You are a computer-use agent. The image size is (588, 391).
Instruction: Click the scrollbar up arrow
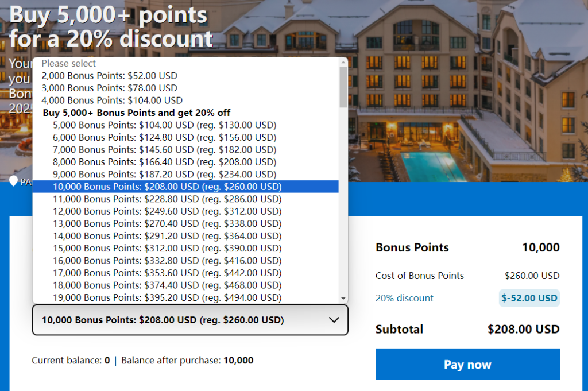(343, 62)
